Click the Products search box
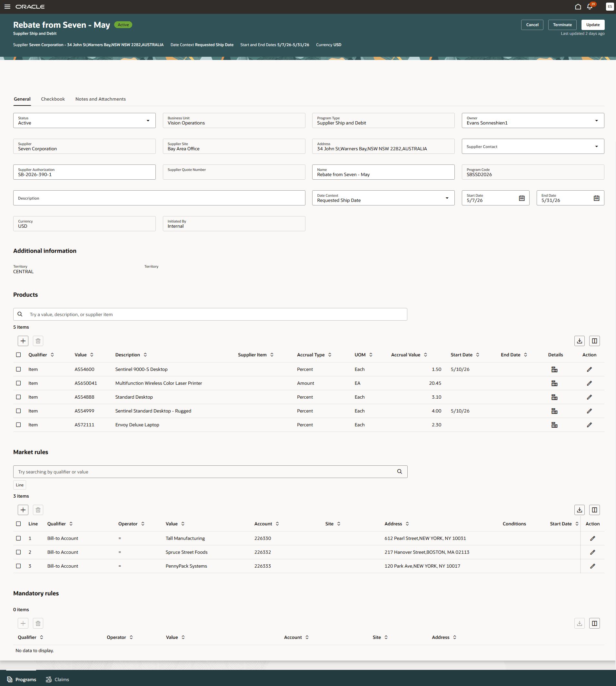Image resolution: width=616 pixels, height=686 pixels. (x=210, y=314)
